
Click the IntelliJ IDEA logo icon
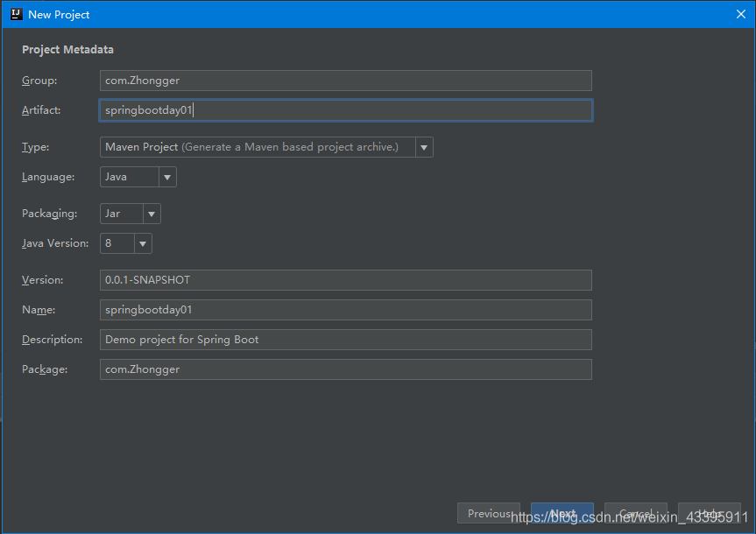(x=15, y=14)
